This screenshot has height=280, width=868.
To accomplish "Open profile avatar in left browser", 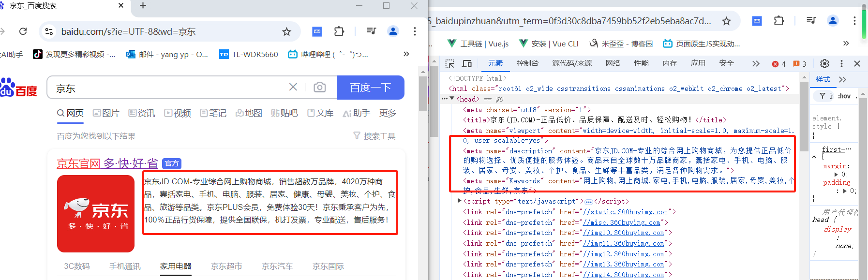I will tap(393, 31).
